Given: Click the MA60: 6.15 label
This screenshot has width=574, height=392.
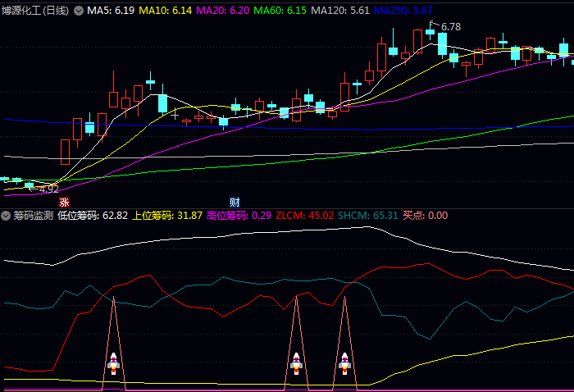Looking at the screenshot, I should (280, 11).
